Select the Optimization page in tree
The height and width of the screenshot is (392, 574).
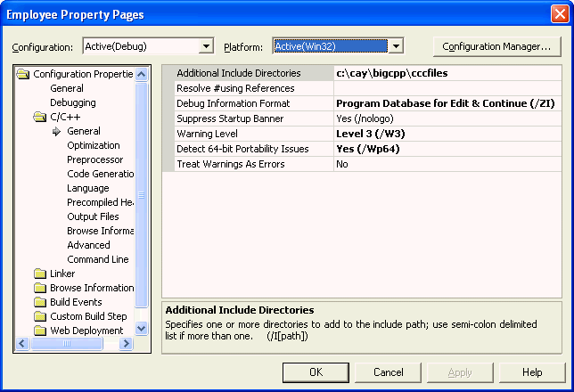93,145
